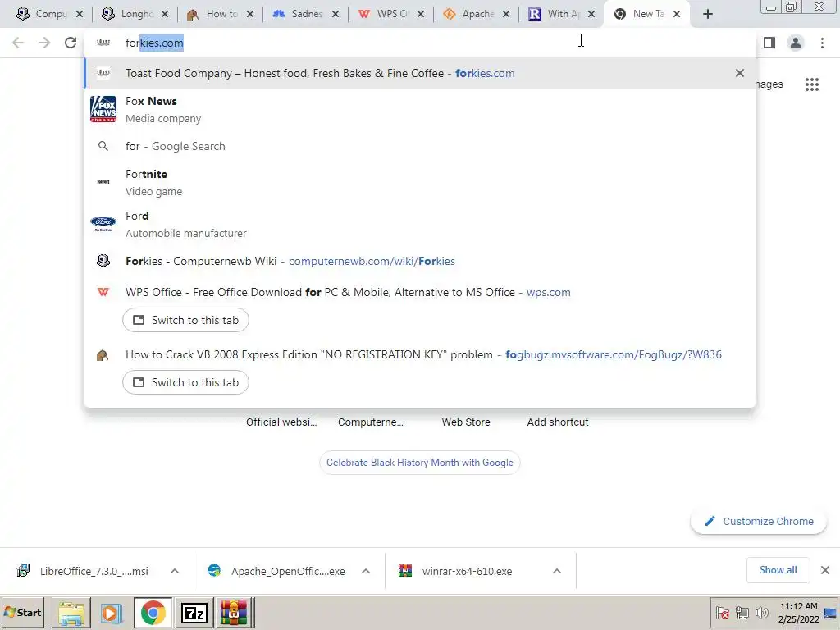The image size is (840, 630).
Task: Click the Action Center flag tray icon
Action: click(723, 613)
